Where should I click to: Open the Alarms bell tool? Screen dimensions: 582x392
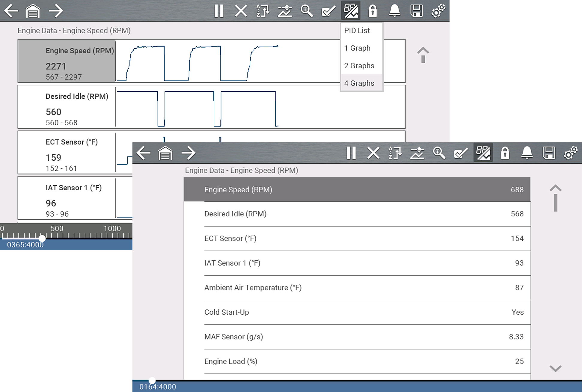395,11
